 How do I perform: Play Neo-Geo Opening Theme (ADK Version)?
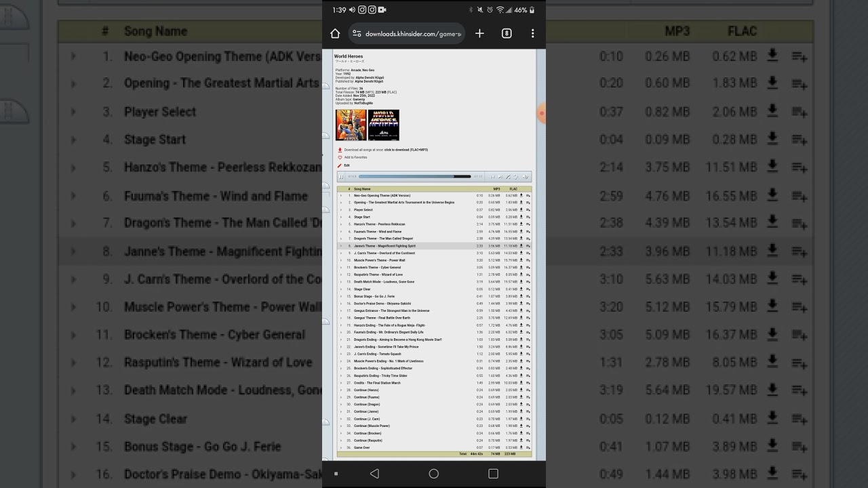pyautogui.click(x=341, y=195)
